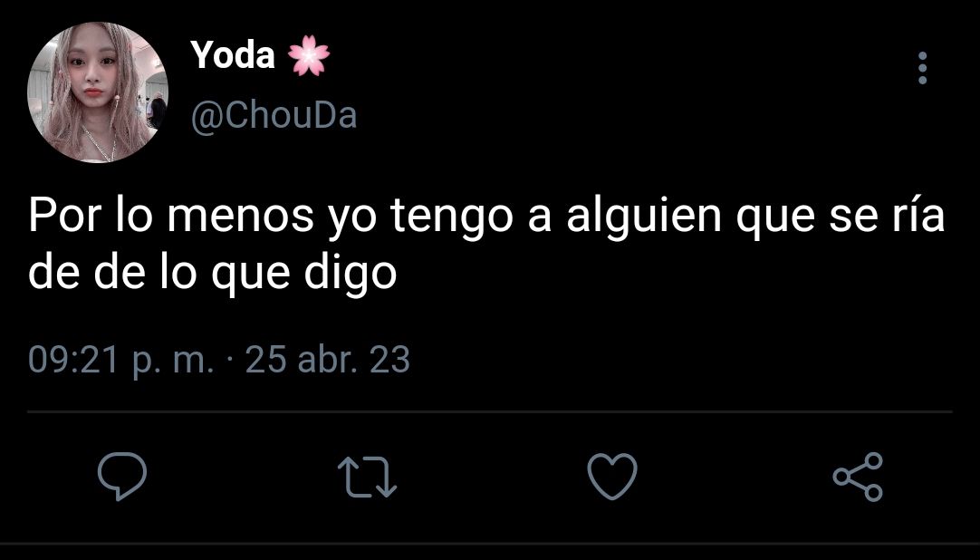The width and height of the screenshot is (980, 560).
Task: View the avatar of the pink-haired user
Action: pyautogui.click(x=98, y=92)
